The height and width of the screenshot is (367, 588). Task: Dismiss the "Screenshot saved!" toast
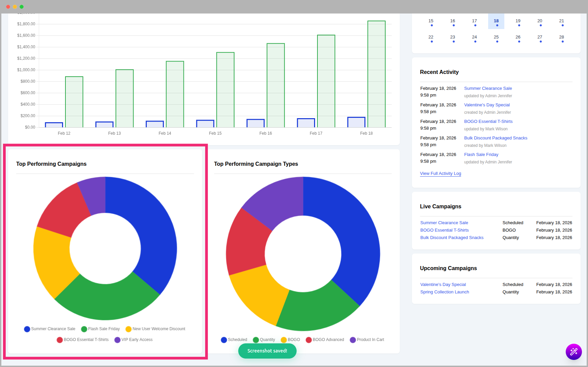[267, 351]
